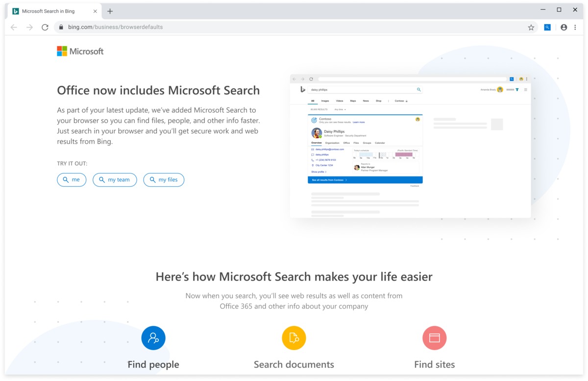Click the phone icon on Daisy's contact card
This screenshot has width=588, height=381.
313,160
